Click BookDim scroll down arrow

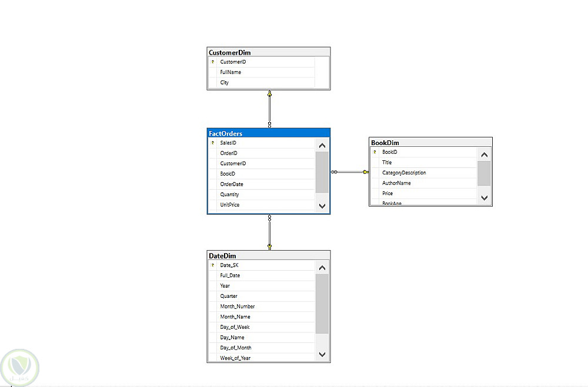coord(484,198)
